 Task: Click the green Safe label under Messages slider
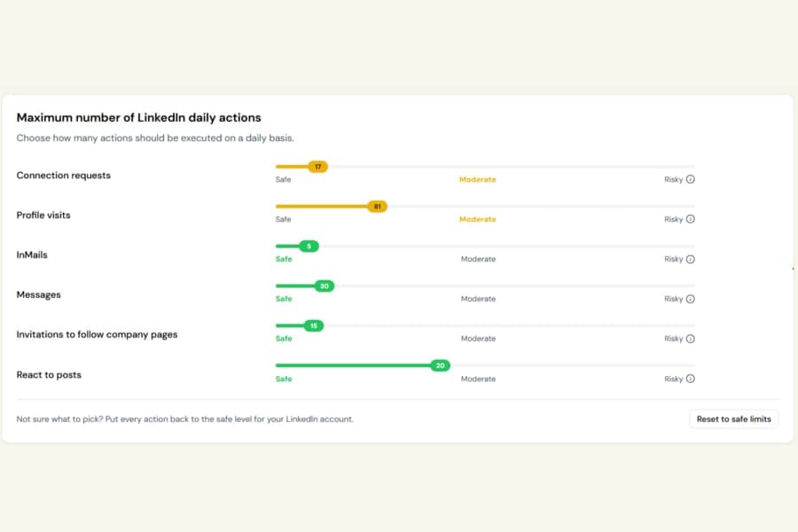[284, 299]
